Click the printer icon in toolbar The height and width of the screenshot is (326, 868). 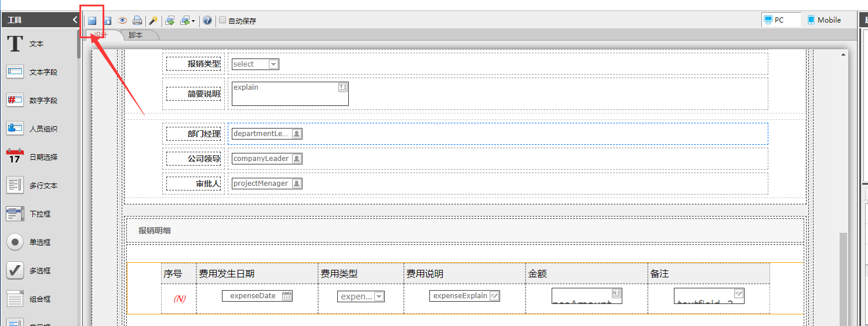click(x=137, y=21)
